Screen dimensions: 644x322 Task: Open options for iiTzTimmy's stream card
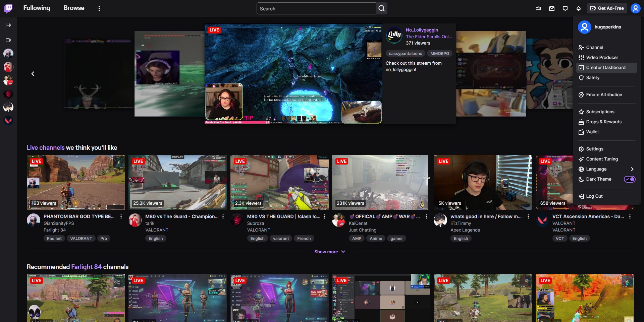point(528,217)
